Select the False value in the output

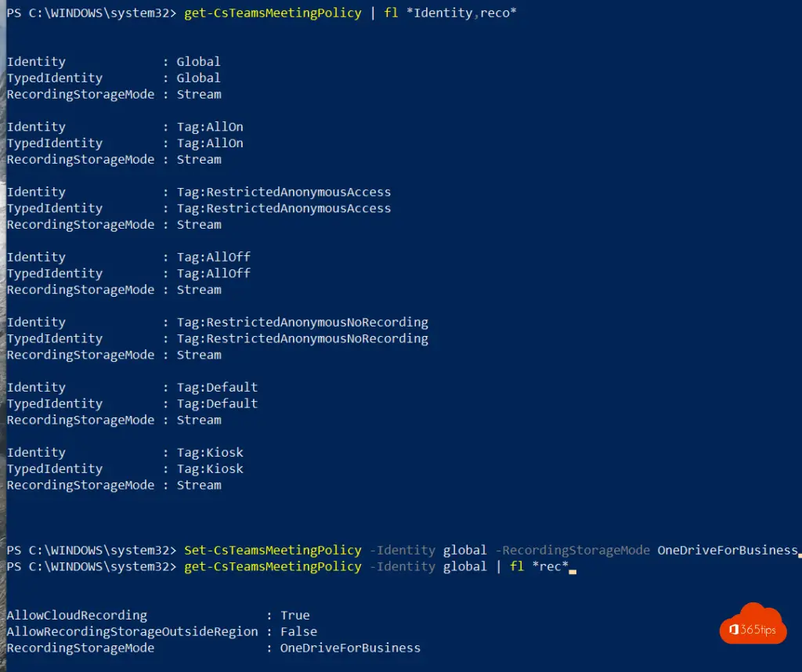(298, 631)
